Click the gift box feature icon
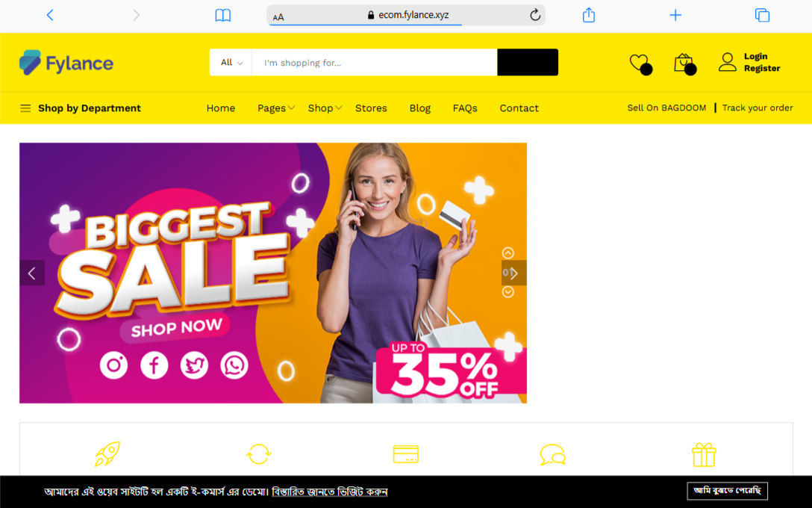812x508 pixels. point(704,455)
